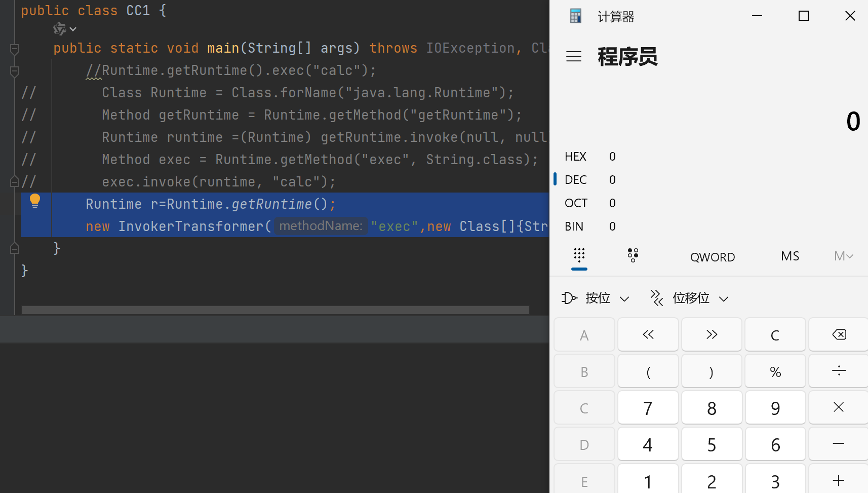
Task: Clear calculator with C button
Action: pyautogui.click(x=775, y=334)
